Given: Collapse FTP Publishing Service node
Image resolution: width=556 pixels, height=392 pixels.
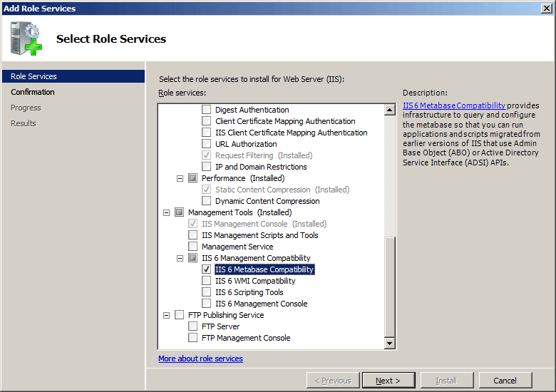Looking at the screenshot, I should tap(166, 315).
